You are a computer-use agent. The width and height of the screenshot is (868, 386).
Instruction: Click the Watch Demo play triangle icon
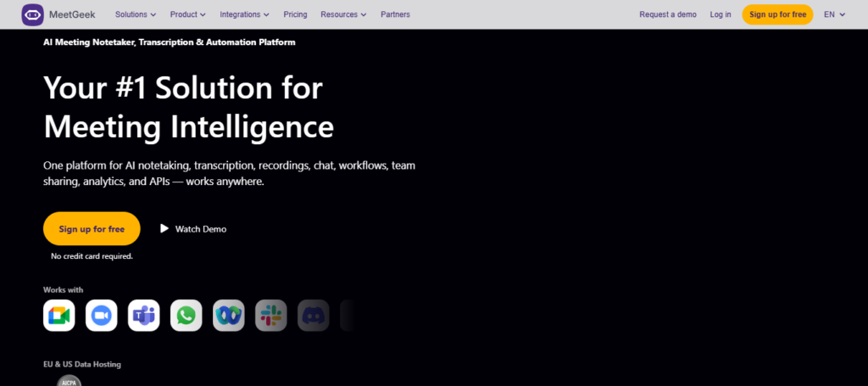coord(164,228)
